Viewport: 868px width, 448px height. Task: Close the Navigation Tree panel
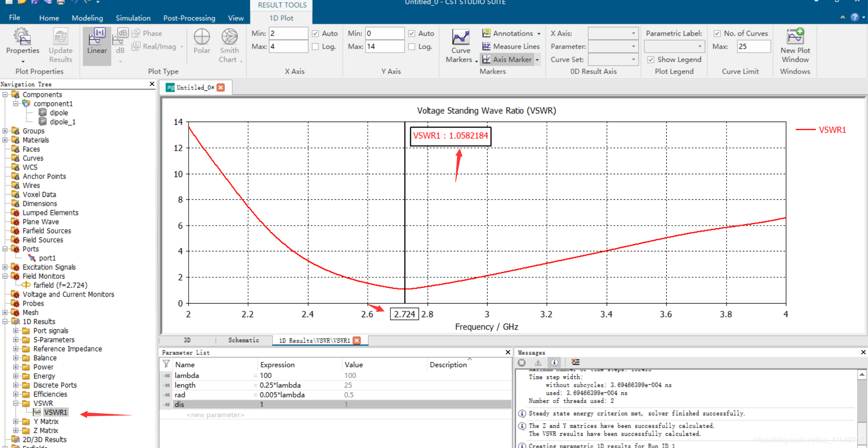point(152,84)
